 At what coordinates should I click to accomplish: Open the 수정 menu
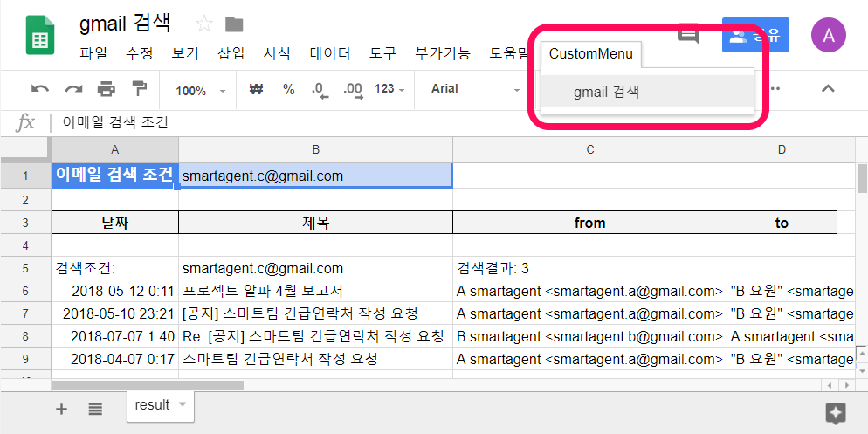click(x=139, y=53)
